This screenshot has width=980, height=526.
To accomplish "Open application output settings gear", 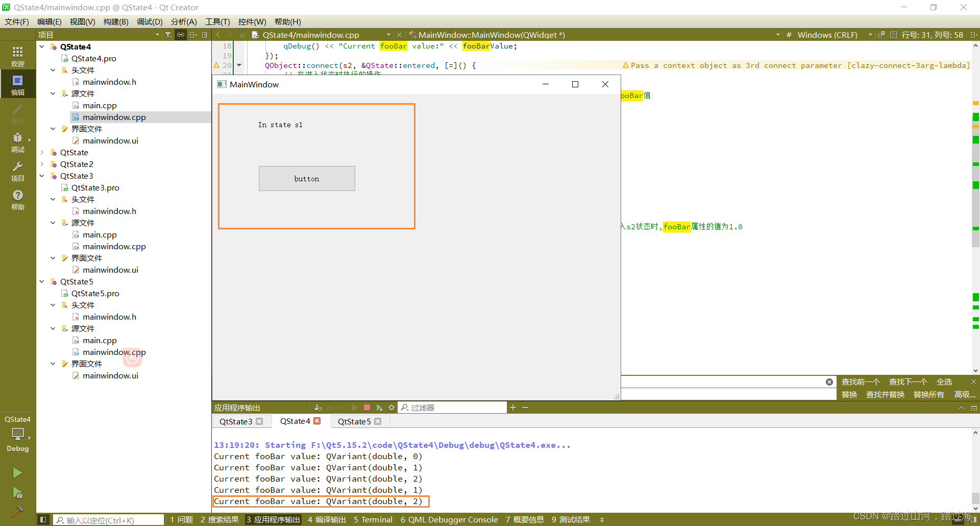I will coord(391,408).
